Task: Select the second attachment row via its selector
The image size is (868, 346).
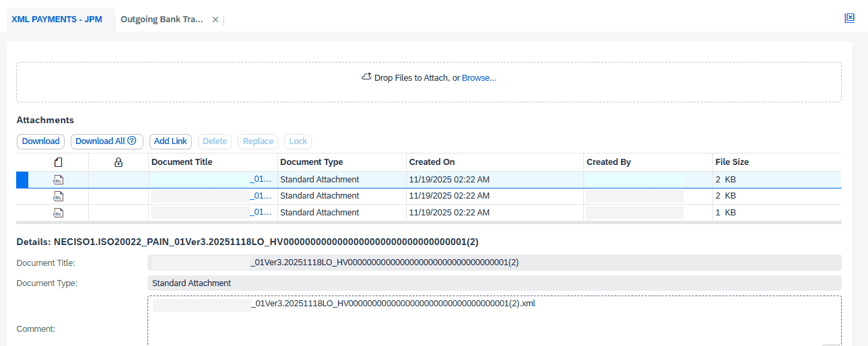Action: pyautogui.click(x=22, y=196)
